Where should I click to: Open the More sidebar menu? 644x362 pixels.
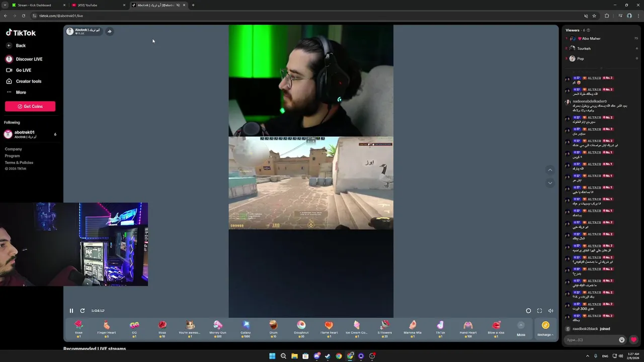(x=16, y=93)
